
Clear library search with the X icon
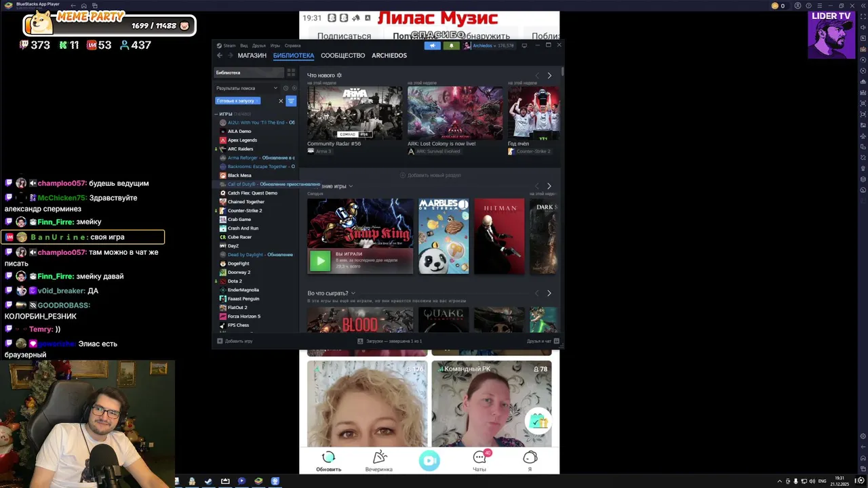click(x=281, y=101)
